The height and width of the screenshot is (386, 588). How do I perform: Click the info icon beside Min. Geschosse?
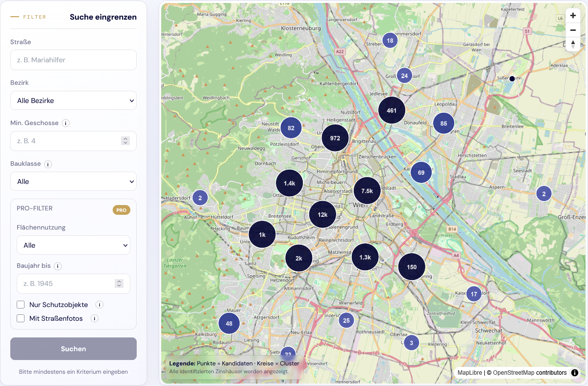click(65, 123)
